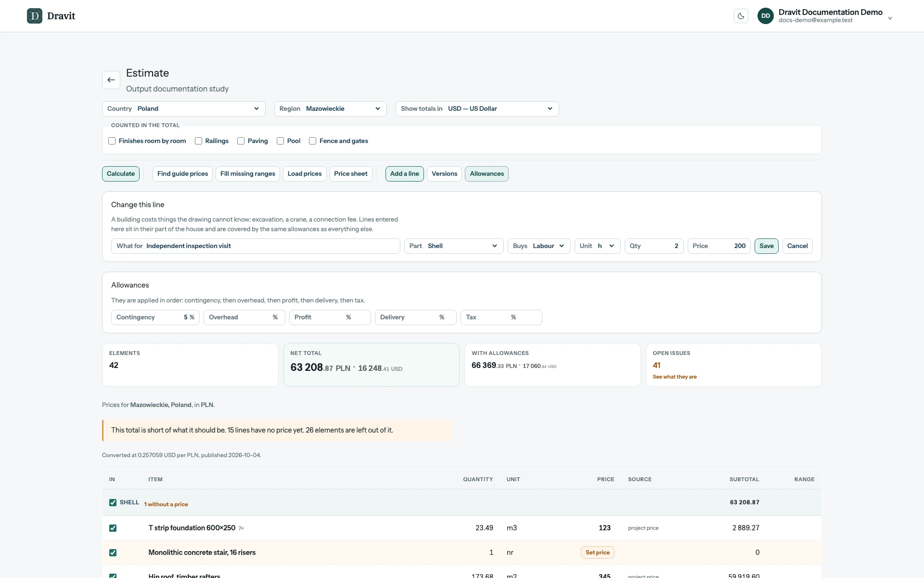Open the Country dropdown
This screenshot has height=578, width=924.
184,109
